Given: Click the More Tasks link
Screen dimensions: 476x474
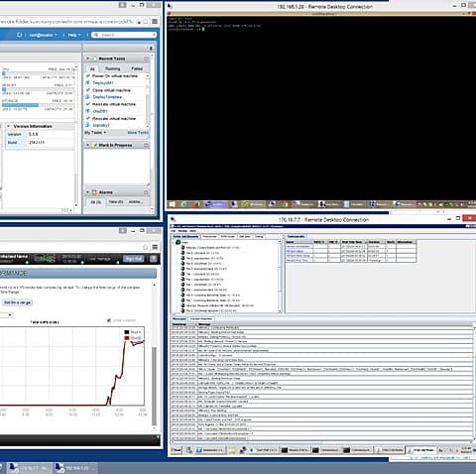Looking at the screenshot, I should 138,133.
